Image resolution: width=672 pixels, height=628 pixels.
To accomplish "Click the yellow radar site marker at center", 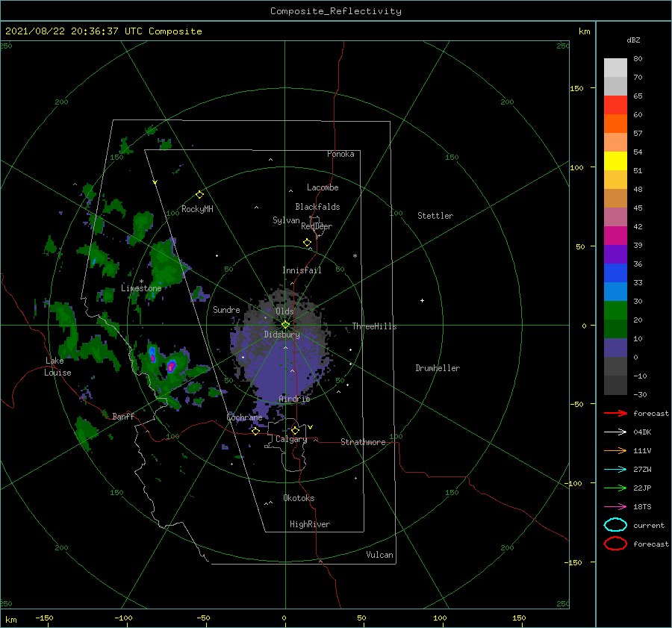I will tap(285, 325).
